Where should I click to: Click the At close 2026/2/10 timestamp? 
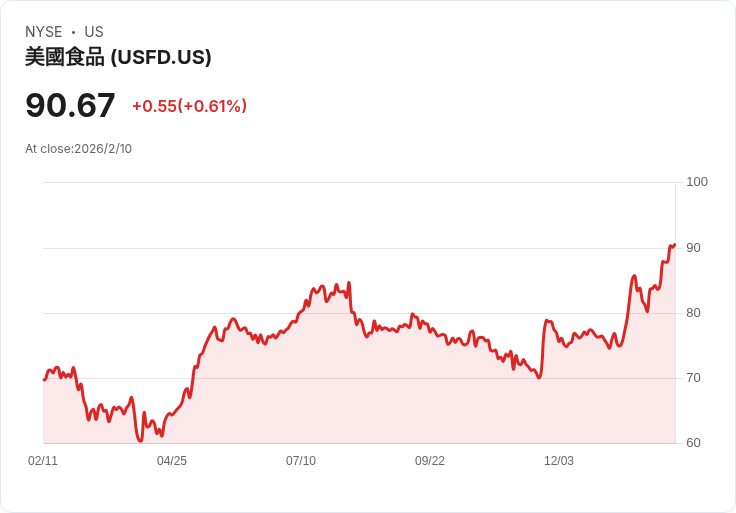click(78, 149)
